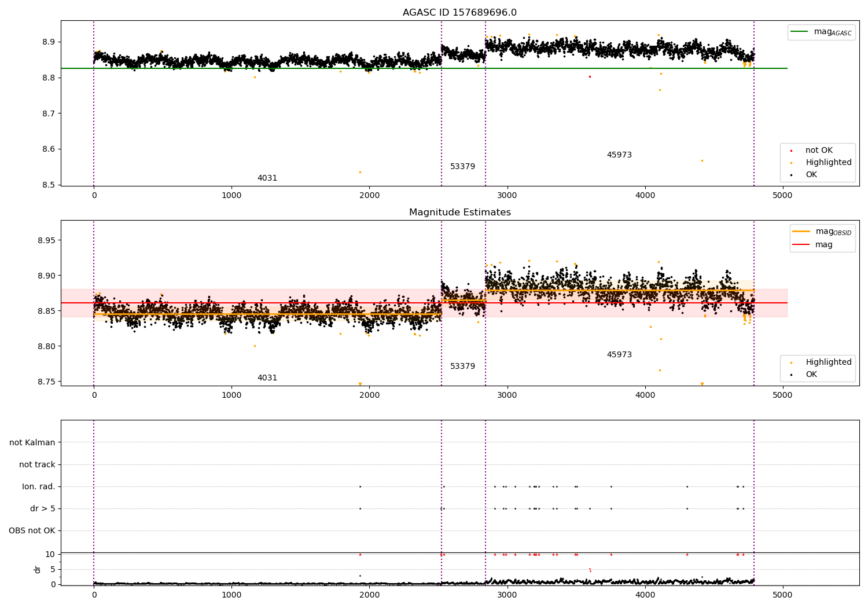Click the Magnitude Estimates plot title
Screen dimensions: 868x608
pyautogui.click(x=459, y=213)
